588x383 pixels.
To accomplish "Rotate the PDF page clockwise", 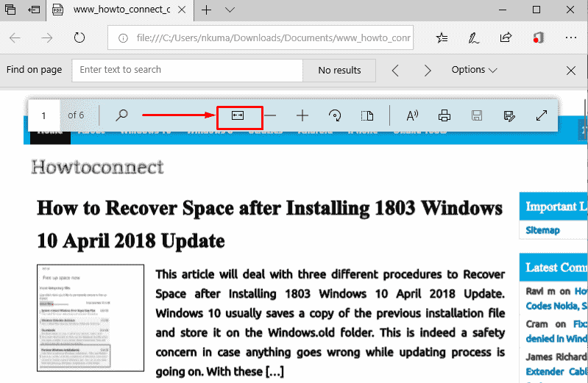I will point(335,115).
